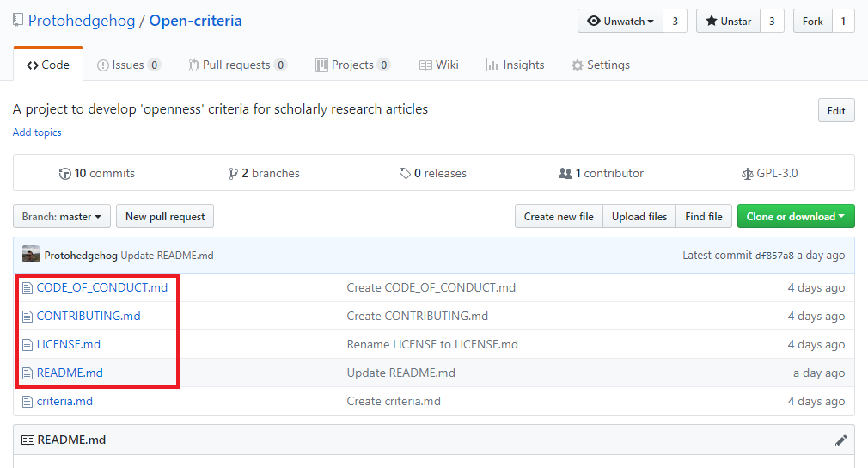This screenshot has height=468, width=868.
Task: Click the Add topics link
Action: pos(37,132)
